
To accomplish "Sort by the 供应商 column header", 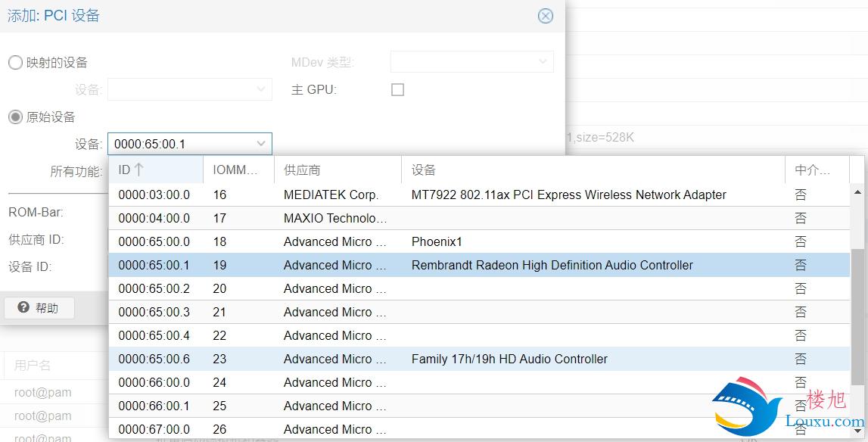I will tap(338, 170).
